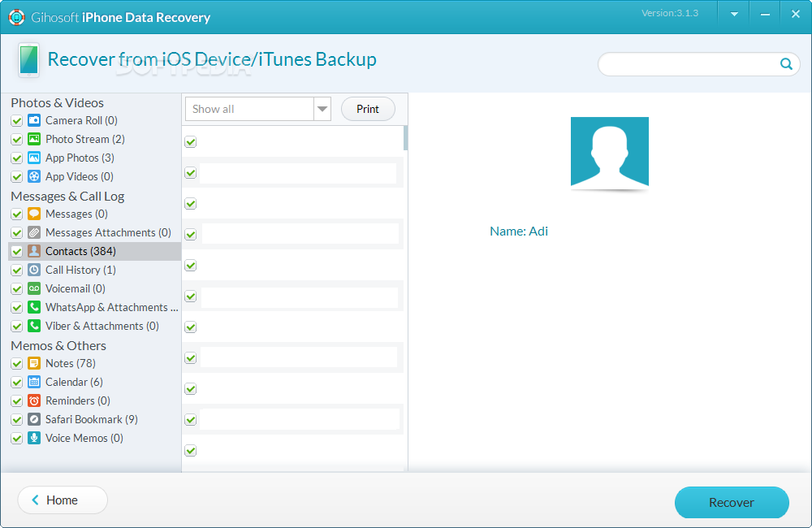
Task: Select Notes (78) category
Action: [x=71, y=363]
